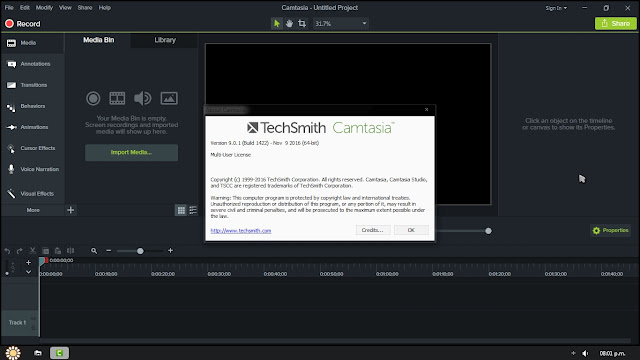Click Credits... in the About dialog

click(373, 230)
